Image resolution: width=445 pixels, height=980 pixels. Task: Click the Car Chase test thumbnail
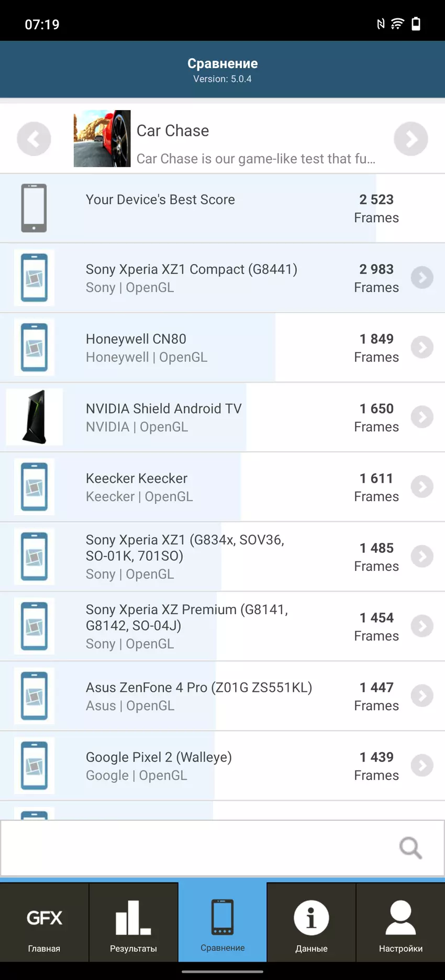coord(102,139)
